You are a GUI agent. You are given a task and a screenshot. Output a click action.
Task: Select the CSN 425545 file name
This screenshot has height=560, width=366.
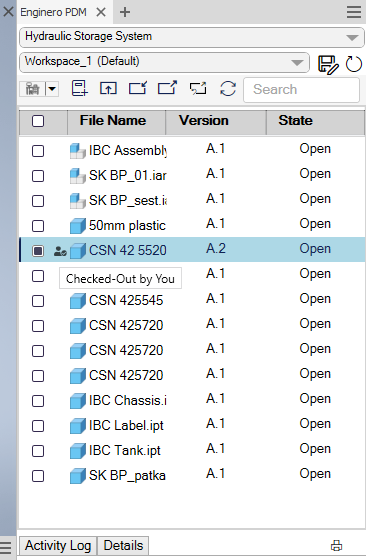point(126,301)
